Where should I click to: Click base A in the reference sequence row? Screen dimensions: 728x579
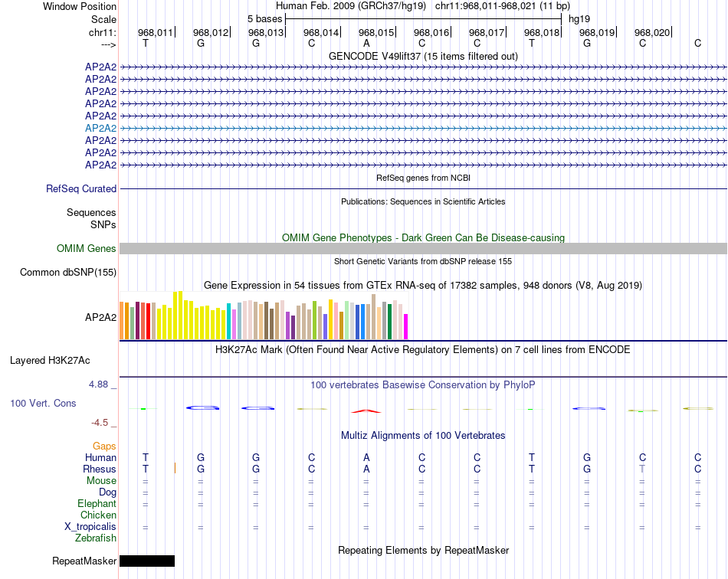pos(366,43)
